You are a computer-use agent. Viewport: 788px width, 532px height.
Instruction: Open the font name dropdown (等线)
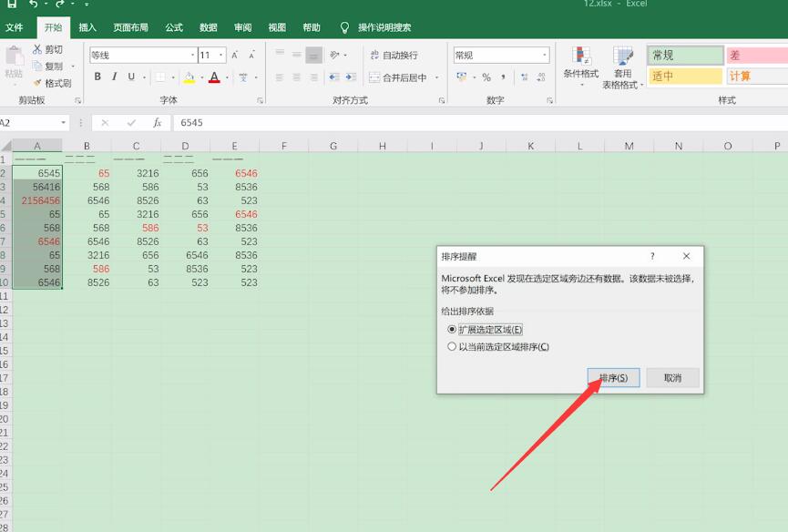[x=192, y=56]
